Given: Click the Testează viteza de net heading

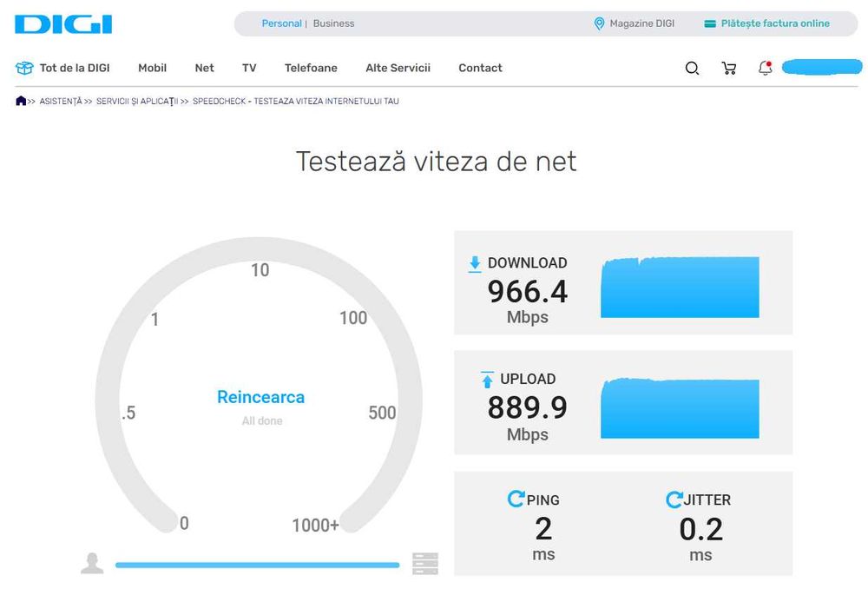Looking at the screenshot, I should pyautogui.click(x=437, y=162).
